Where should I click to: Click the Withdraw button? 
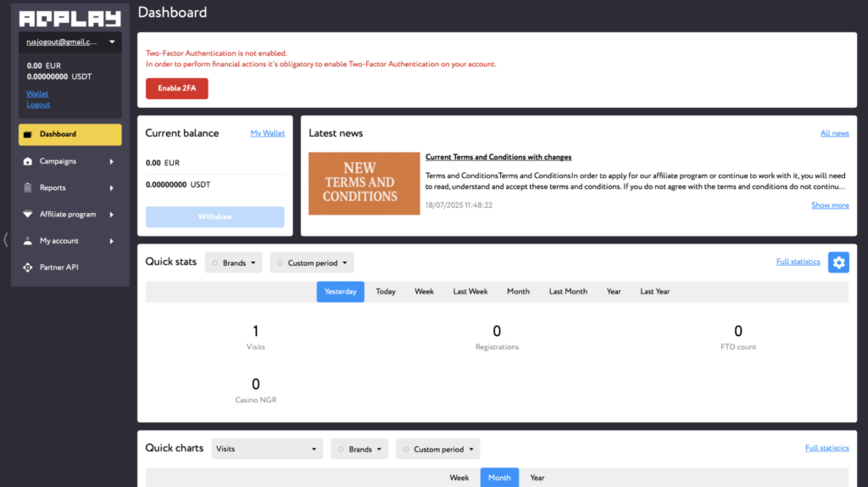point(215,216)
